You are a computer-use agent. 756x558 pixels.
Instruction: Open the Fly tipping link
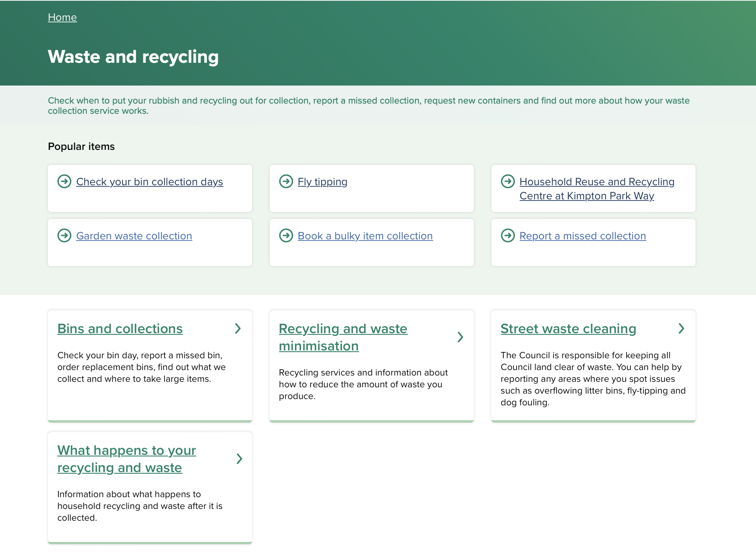tap(322, 182)
